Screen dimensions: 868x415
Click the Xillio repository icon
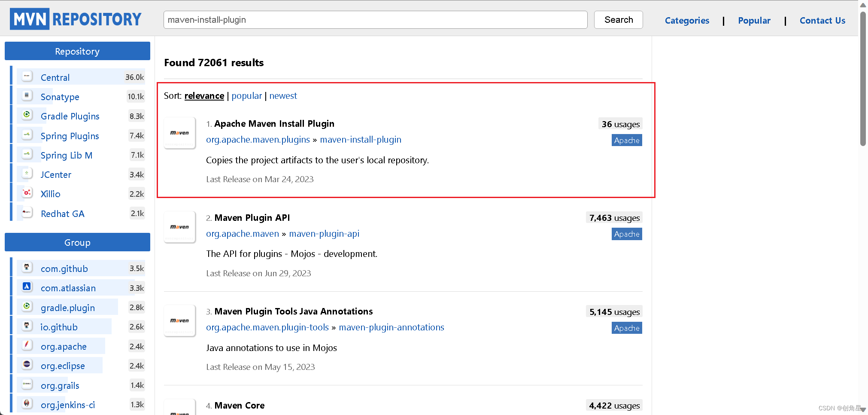click(26, 193)
